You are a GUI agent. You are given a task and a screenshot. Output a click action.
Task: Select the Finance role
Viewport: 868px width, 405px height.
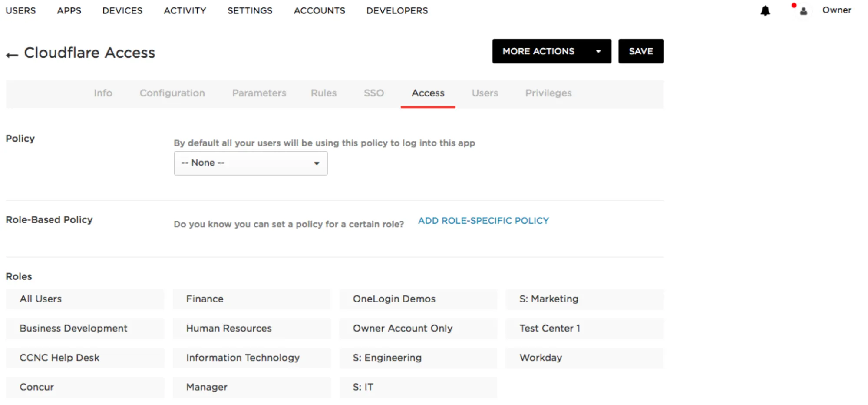[x=251, y=299]
